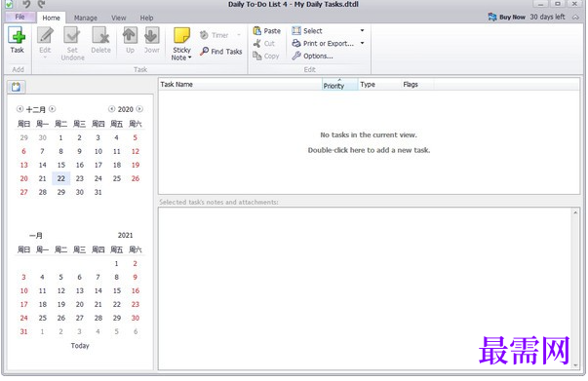
Task: Click the Undo arrow in the title bar
Action: [26, 4]
